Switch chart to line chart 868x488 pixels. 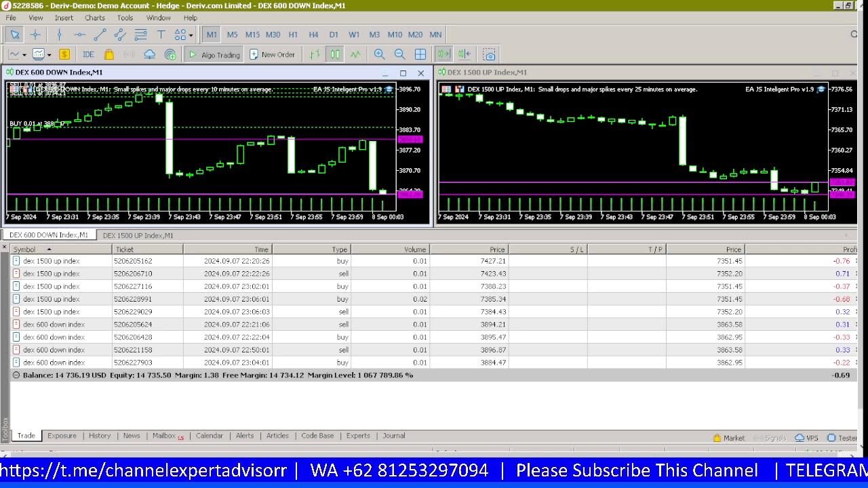click(355, 54)
